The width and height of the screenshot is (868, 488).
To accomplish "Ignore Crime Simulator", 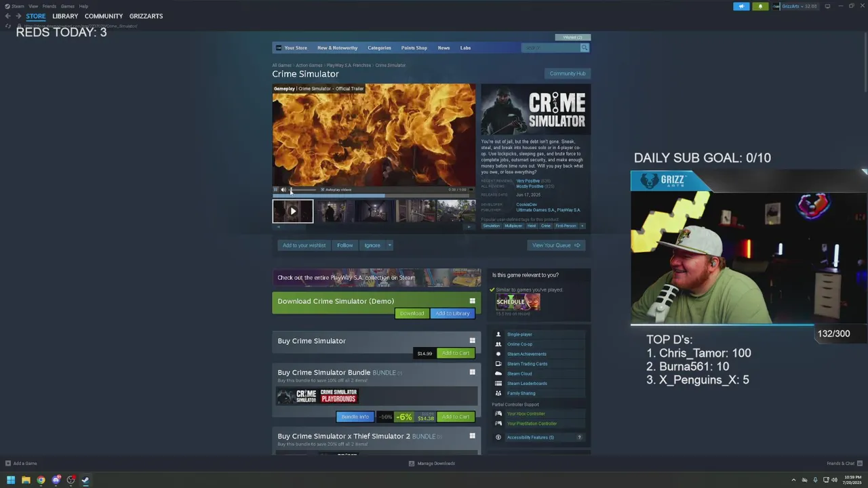I will pyautogui.click(x=372, y=245).
